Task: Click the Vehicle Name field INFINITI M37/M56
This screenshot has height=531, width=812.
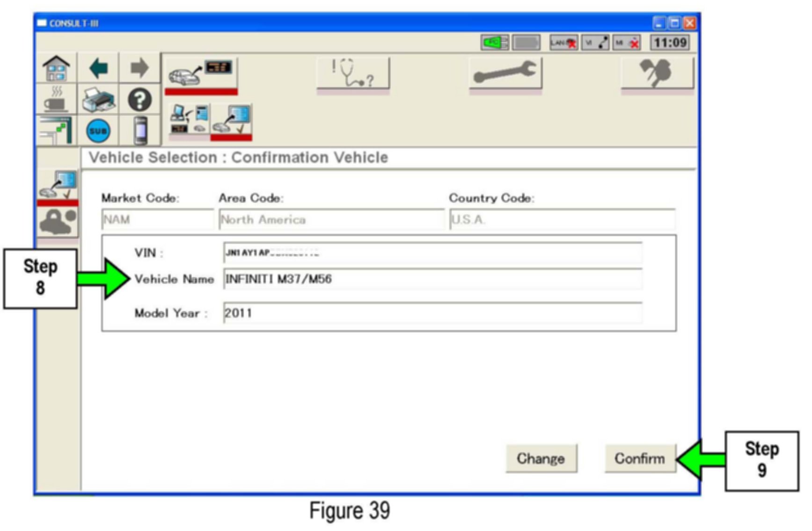Action: point(432,279)
